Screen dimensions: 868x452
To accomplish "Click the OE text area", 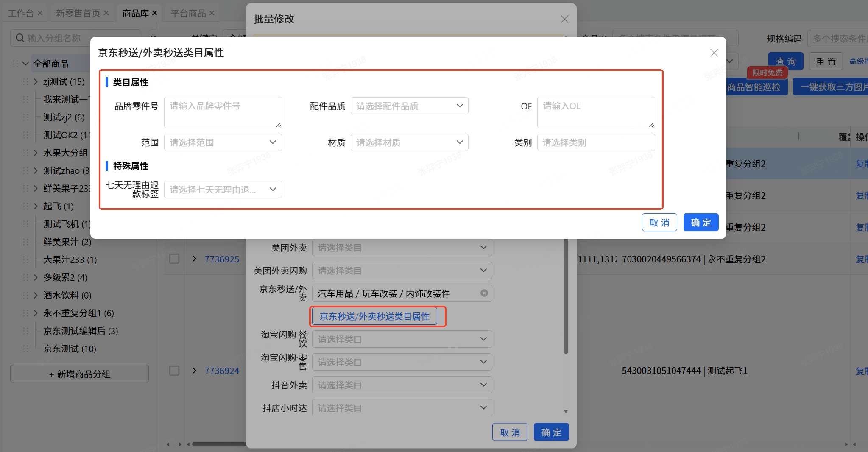I will point(596,112).
